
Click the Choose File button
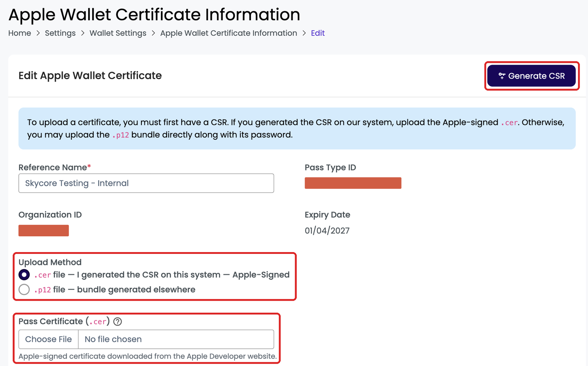click(49, 339)
